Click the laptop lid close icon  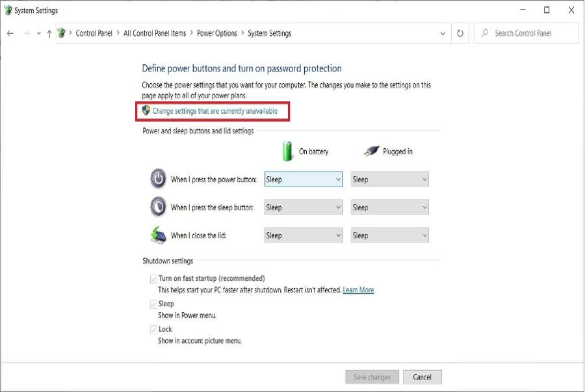[x=158, y=235]
